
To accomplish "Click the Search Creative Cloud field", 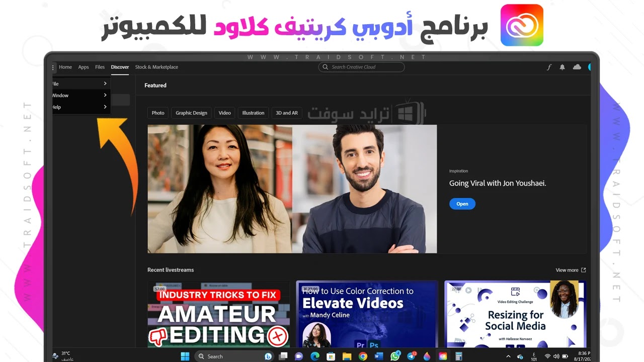I will tap(361, 67).
